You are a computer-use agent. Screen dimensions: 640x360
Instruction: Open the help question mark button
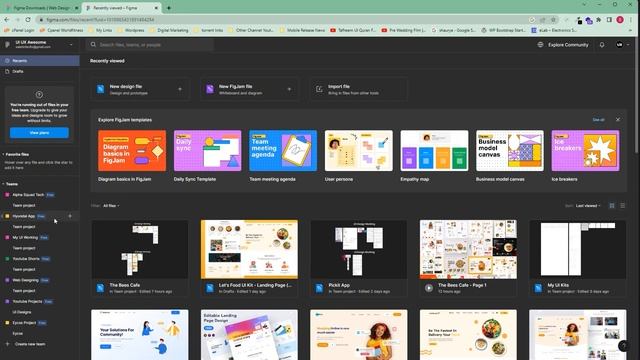tap(623, 346)
